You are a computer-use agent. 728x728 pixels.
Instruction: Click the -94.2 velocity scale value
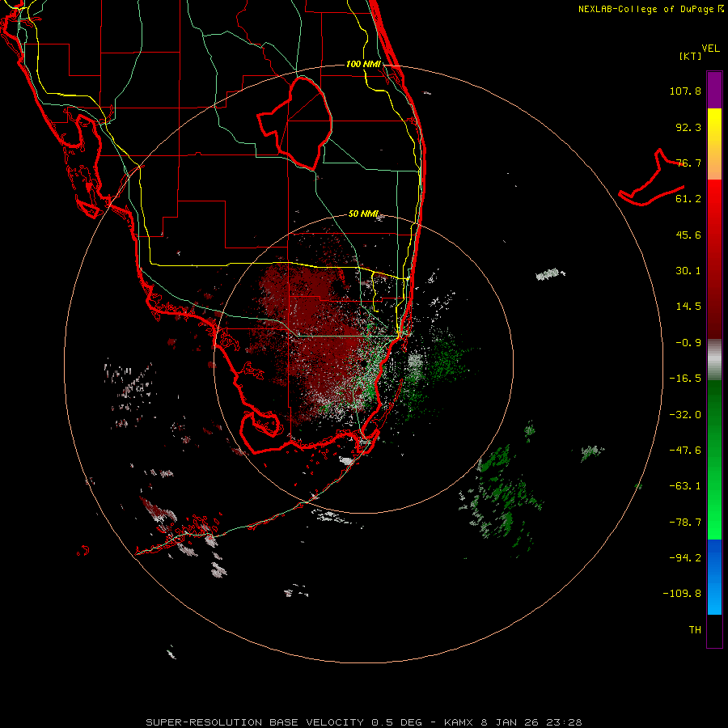[685, 557]
